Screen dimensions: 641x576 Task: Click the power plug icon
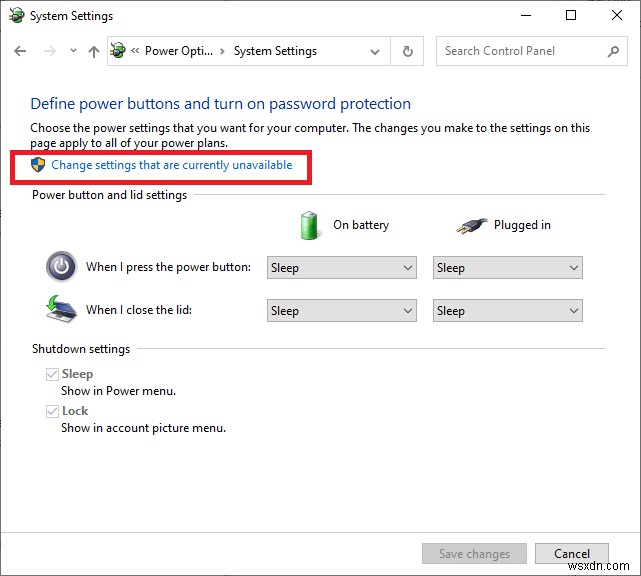[x=471, y=225]
